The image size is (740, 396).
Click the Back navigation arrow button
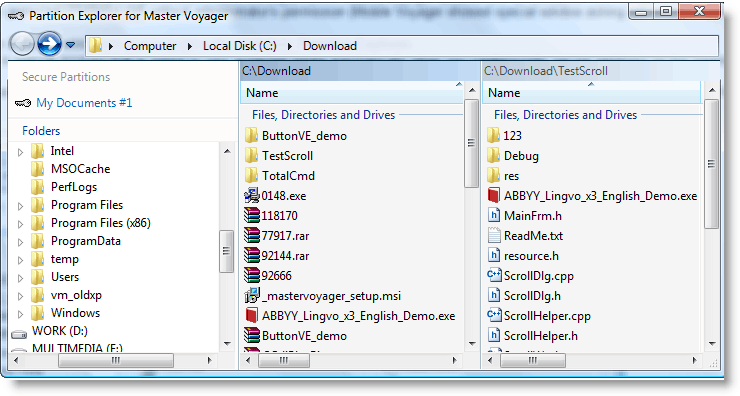[22, 44]
